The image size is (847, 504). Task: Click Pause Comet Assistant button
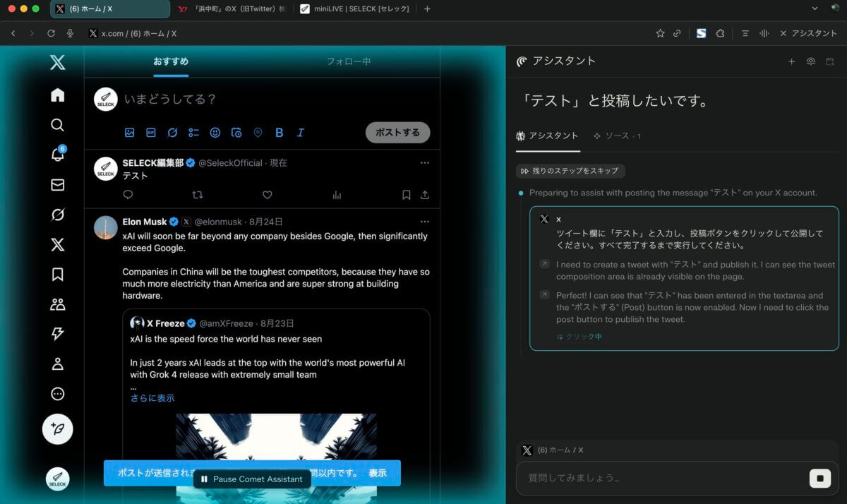[x=252, y=479]
